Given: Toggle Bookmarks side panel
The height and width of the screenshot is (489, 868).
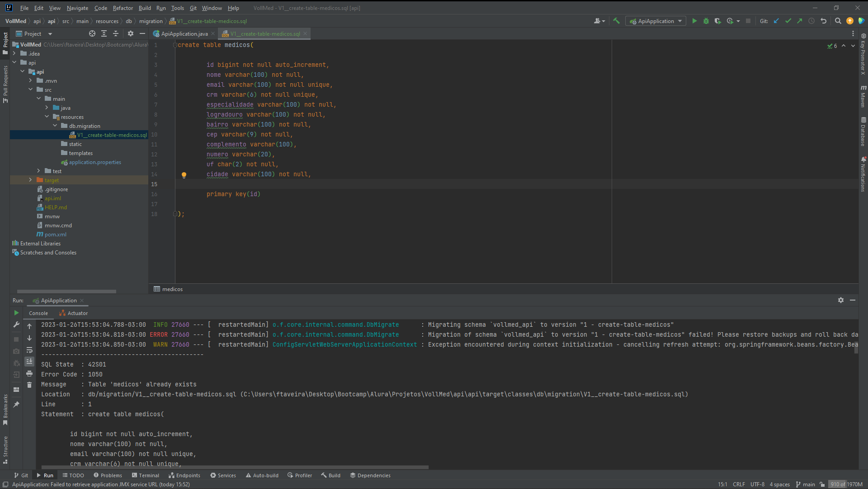Looking at the screenshot, I should click(x=5, y=410).
